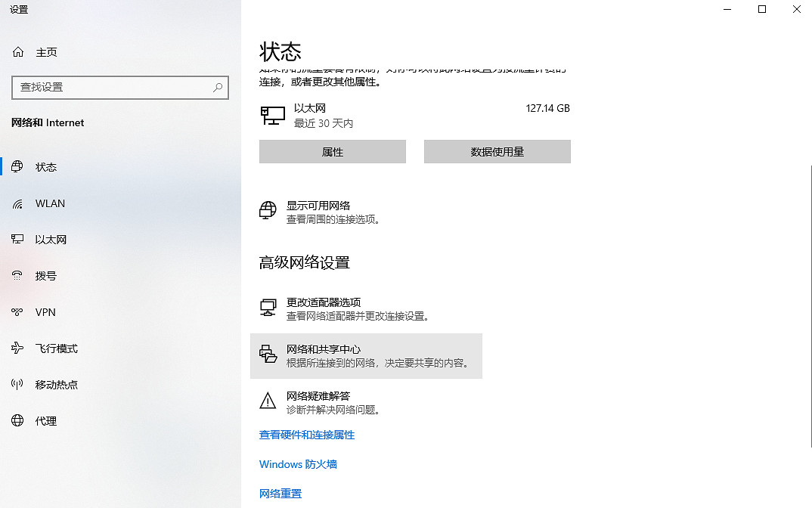Open 移动热点 hotspot via its icon
This screenshot has height=508, width=812.
pyautogui.click(x=17, y=385)
